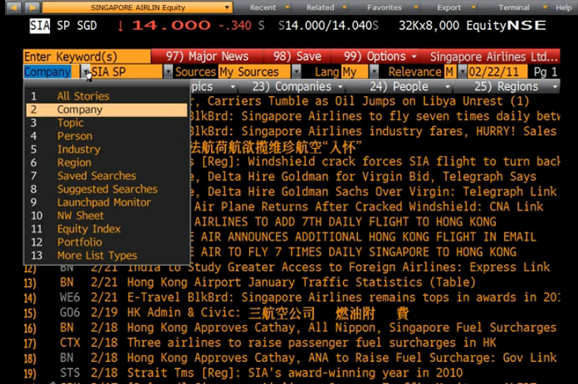Select Industry option in dropdown list
The height and width of the screenshot is (384, 578).
pos(107,149)
